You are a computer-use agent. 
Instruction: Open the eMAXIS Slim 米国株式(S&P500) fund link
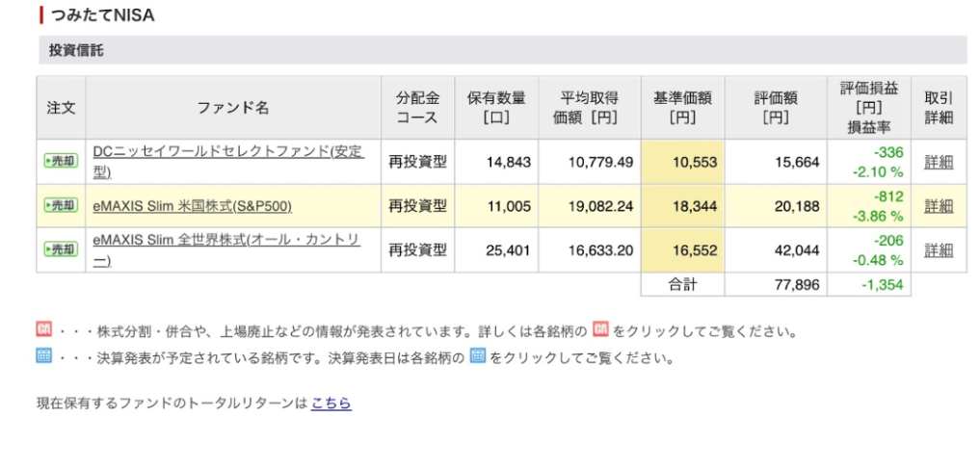point(193,206)
